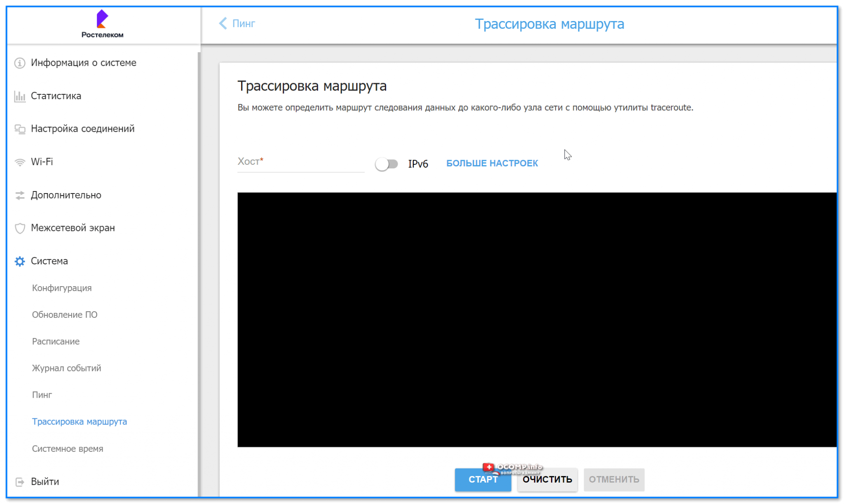The height and width of the screenshot is (504, 844).
Task: Select Журнал событий submenu item
Action: coord(66,368)
